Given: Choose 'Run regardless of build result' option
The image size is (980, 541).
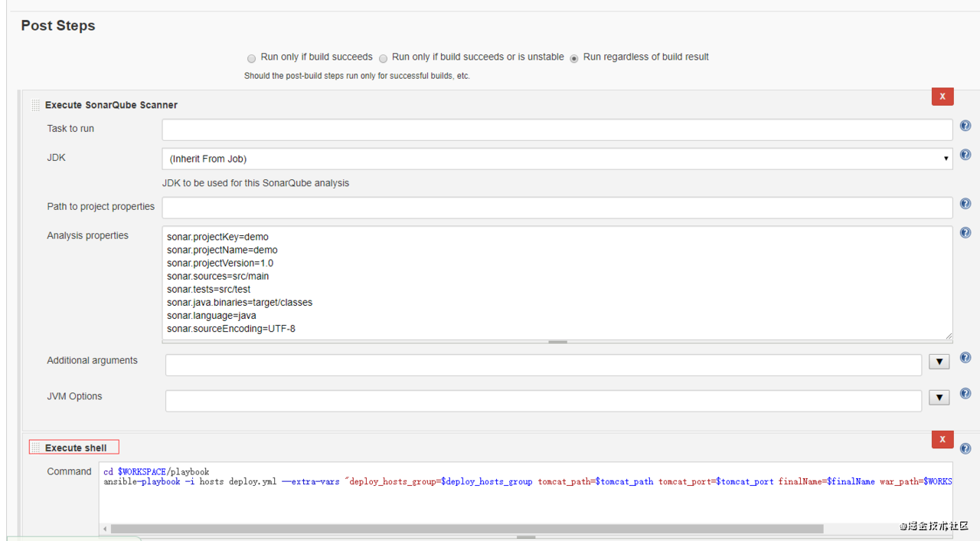Looking at the screenshot, I should click(x=574, y=58).
